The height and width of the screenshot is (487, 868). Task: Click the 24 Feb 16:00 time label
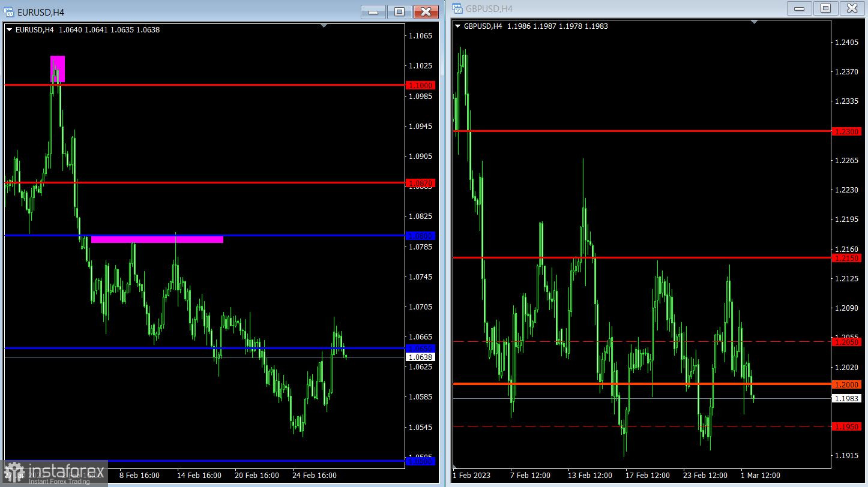pos(313,476)
